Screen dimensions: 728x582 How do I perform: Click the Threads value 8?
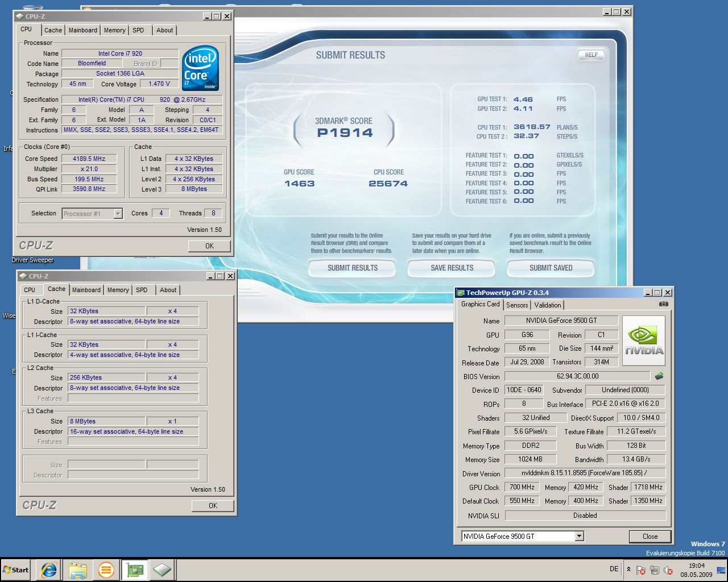pos(213,214)
